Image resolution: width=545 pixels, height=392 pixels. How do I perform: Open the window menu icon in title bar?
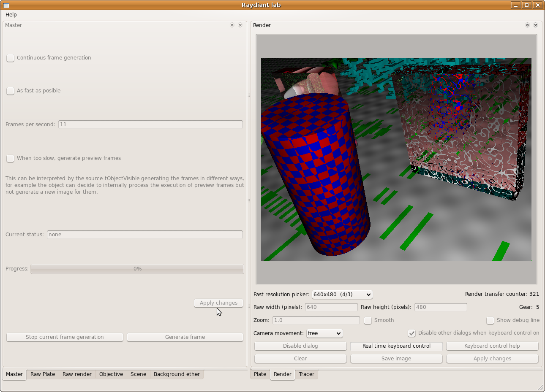coord(6,5)
